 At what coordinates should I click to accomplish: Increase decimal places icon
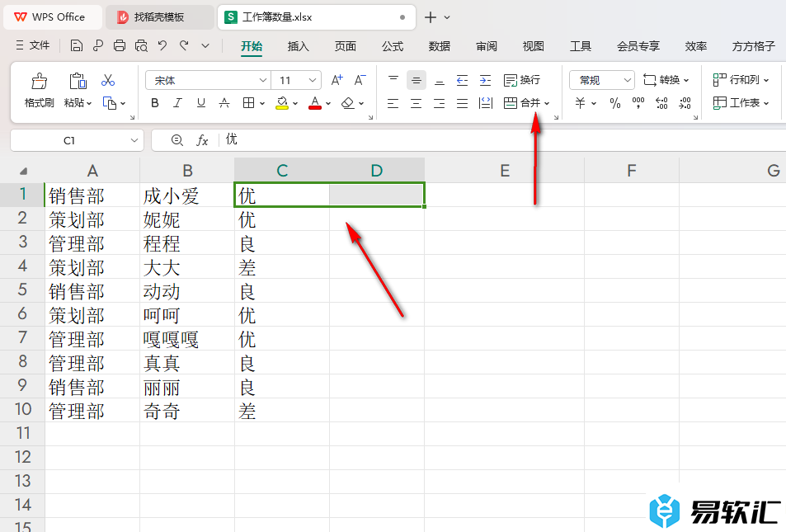(661, 103)
